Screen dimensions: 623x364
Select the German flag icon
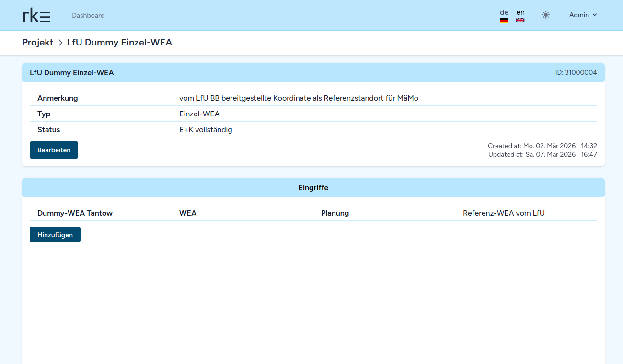(x=504, y=21)
